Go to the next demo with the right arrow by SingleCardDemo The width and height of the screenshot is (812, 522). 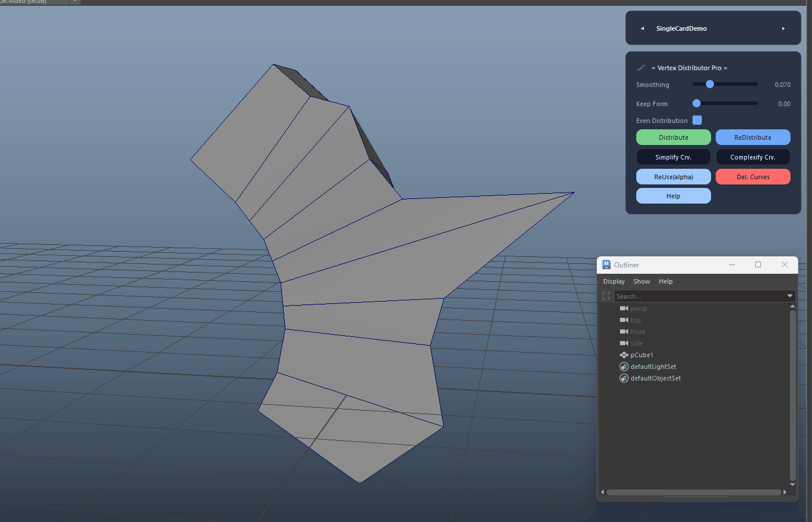pyautogui.click(x=783, y=28)
